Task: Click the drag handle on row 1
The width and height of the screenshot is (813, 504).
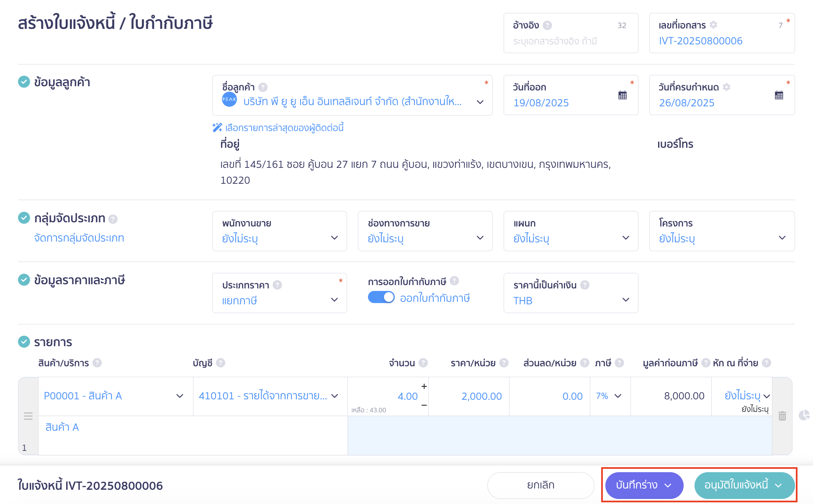Action: coord(28,416)
